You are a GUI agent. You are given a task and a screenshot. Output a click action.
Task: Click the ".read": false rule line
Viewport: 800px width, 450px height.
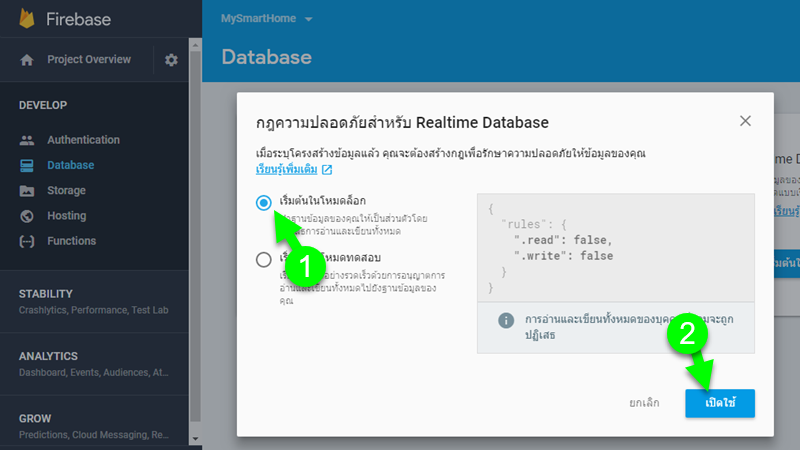(x=563, y=240)
